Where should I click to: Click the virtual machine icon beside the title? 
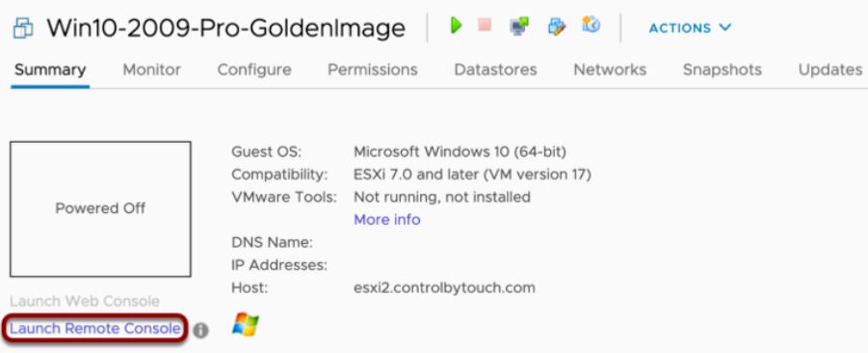pos(23,28)
